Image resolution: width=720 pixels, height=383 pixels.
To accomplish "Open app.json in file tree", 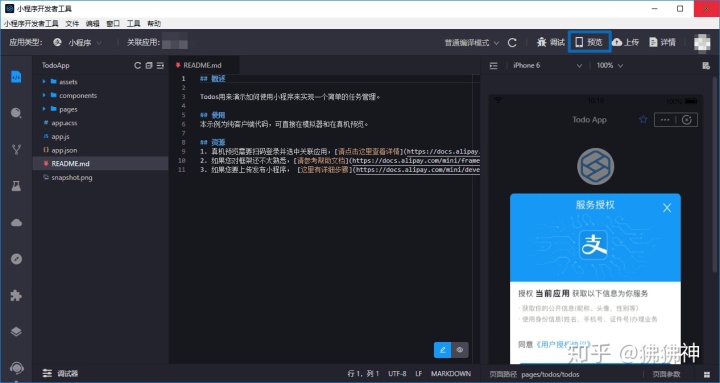I will click(x=64, y=150).
